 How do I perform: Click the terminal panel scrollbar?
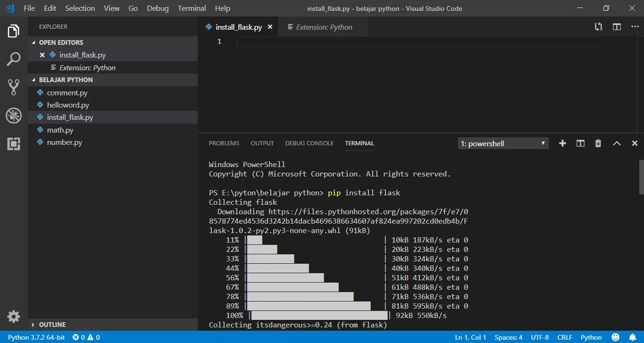[x=641, y=177]
